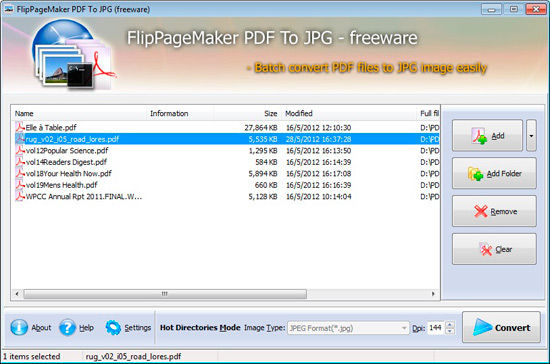Click the Full file column header

pyautogui.click(x=428, y=113)
